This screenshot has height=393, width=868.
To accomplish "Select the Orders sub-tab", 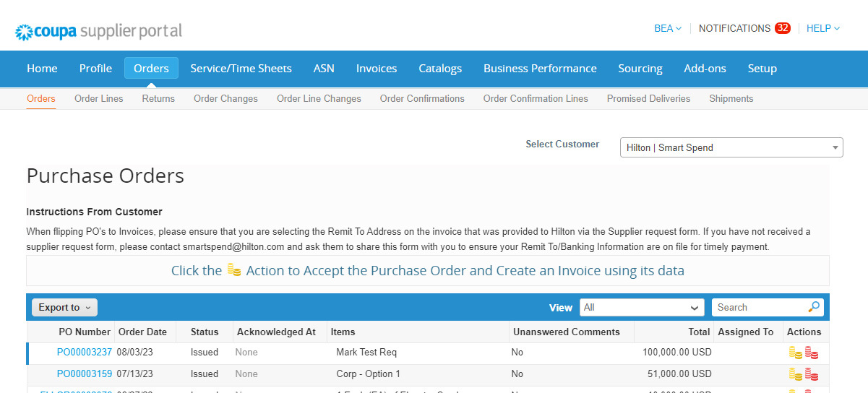I will click(x=41, y=98).
